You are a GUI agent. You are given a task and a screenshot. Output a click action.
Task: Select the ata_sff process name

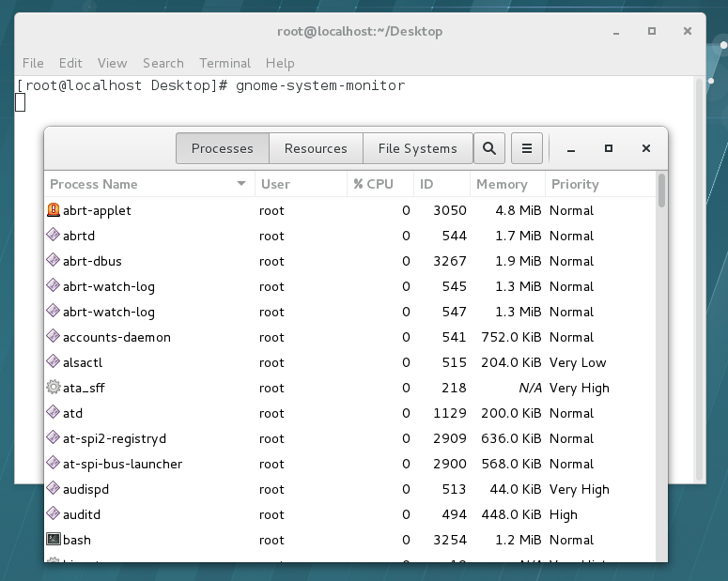[84, 388]
